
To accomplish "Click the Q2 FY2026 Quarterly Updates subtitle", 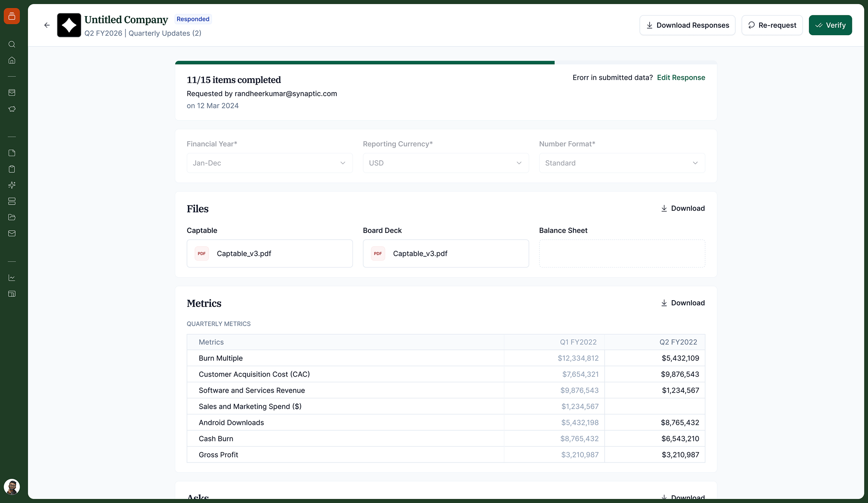I will [143, 33].
